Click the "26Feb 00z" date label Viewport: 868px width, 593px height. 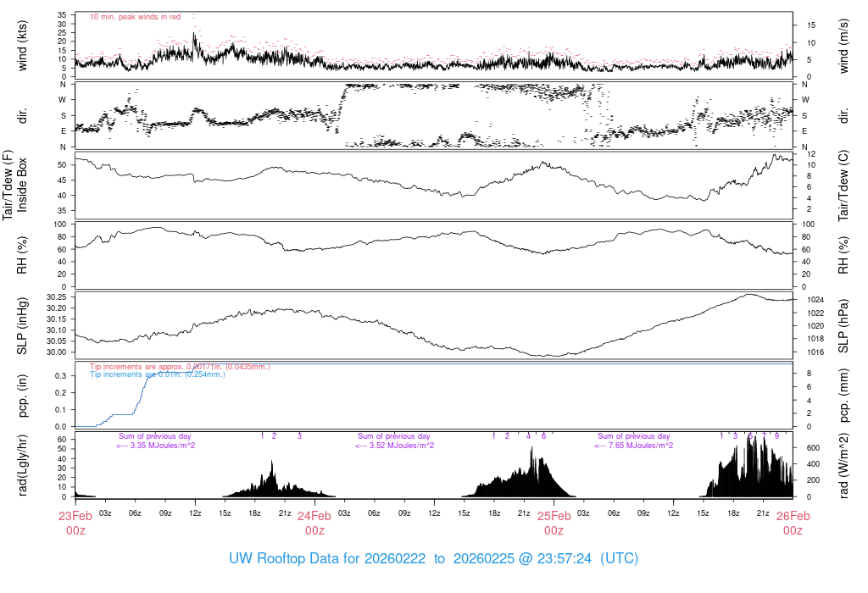click(793, 524)
